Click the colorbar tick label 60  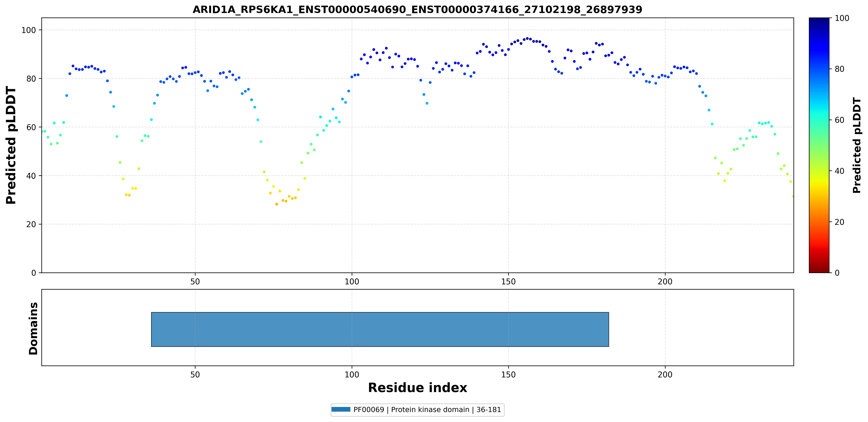[839, 120]
